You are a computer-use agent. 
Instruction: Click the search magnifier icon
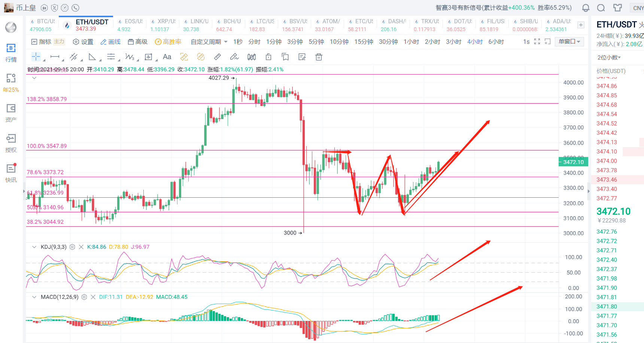click(x=601, y=8)
